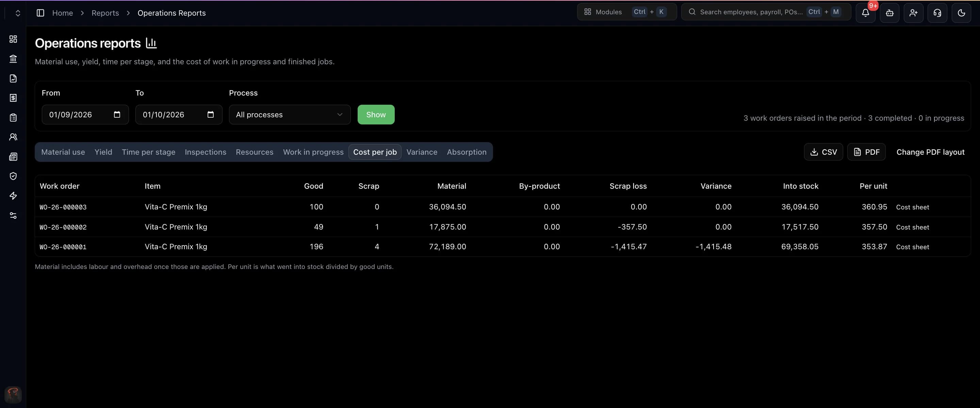Open the lightning bolt icon in sidebar
The image size is (980, 408).
13,196
